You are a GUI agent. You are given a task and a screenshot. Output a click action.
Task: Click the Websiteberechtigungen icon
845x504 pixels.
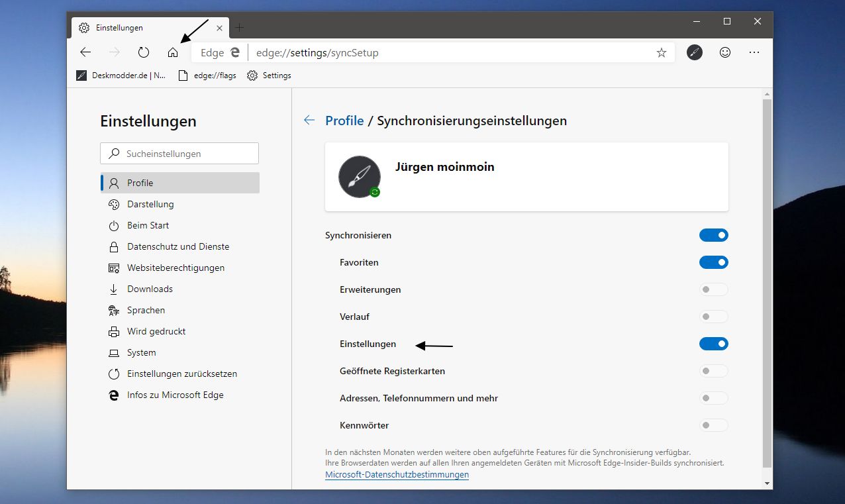(x=114, y=268)
